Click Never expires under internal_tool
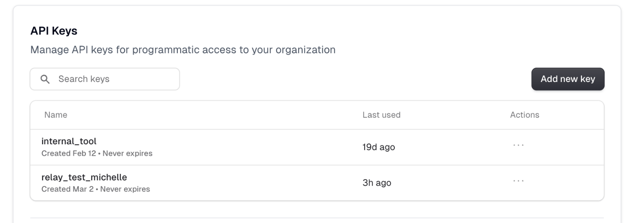This screenshot has width=644, height=223. [127, 154]
